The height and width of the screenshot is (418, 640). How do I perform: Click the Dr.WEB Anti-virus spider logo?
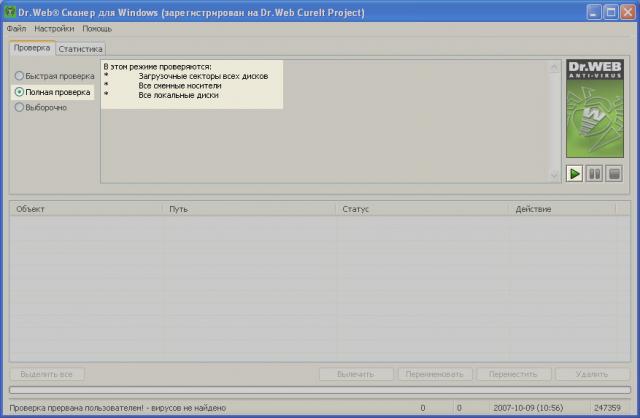[x=595, y=109]
